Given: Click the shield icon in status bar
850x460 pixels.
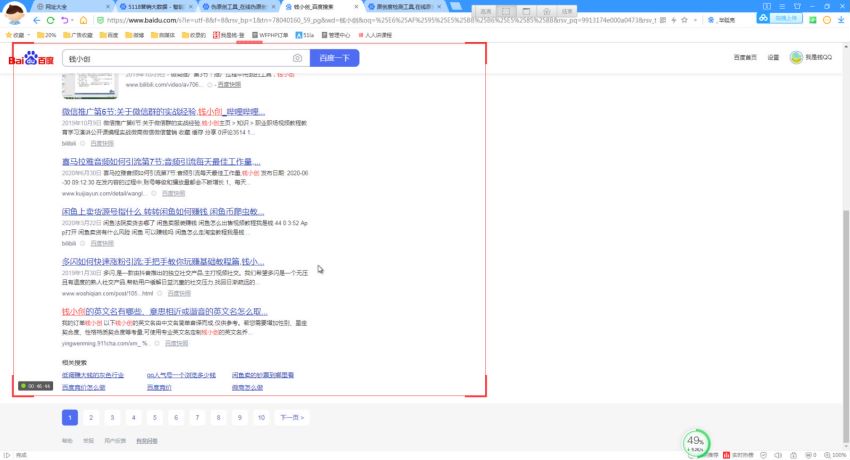Looking at the screenshot, I should pos(763,455).
